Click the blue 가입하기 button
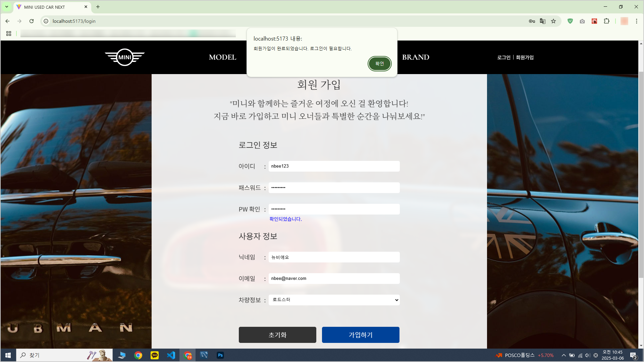The width and height of the screenshot is (644, 362). [x=361, y=335]
